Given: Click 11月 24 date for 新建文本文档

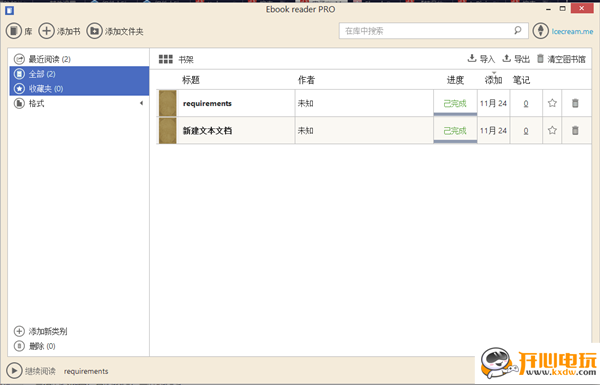Looking at the screenshot, I should click(493, 131).
